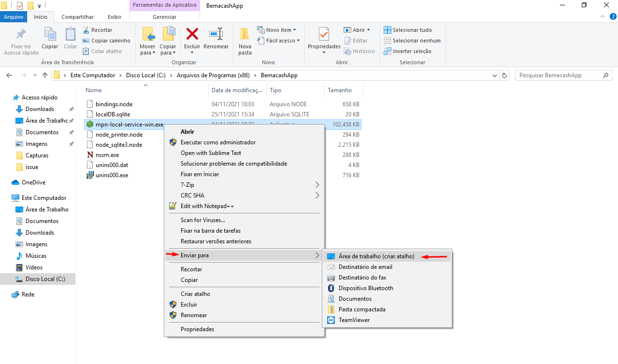Switch to the Compartilhar tab

77,17
